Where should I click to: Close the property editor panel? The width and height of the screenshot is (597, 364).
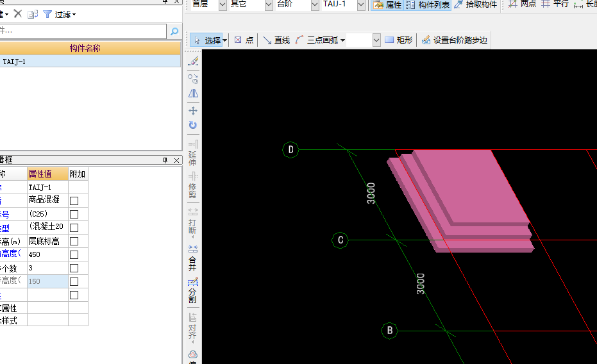click(177, 160)
